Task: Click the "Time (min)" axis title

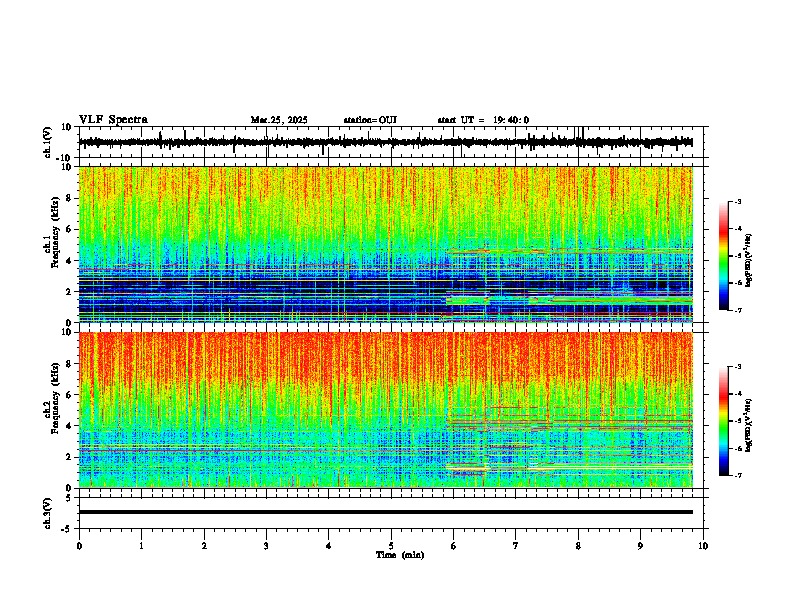Action: 400,555
